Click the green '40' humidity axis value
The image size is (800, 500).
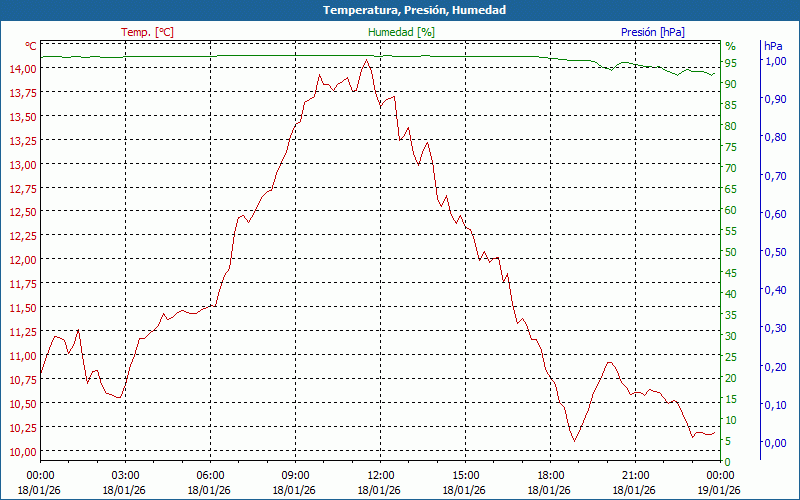[731, 294]
